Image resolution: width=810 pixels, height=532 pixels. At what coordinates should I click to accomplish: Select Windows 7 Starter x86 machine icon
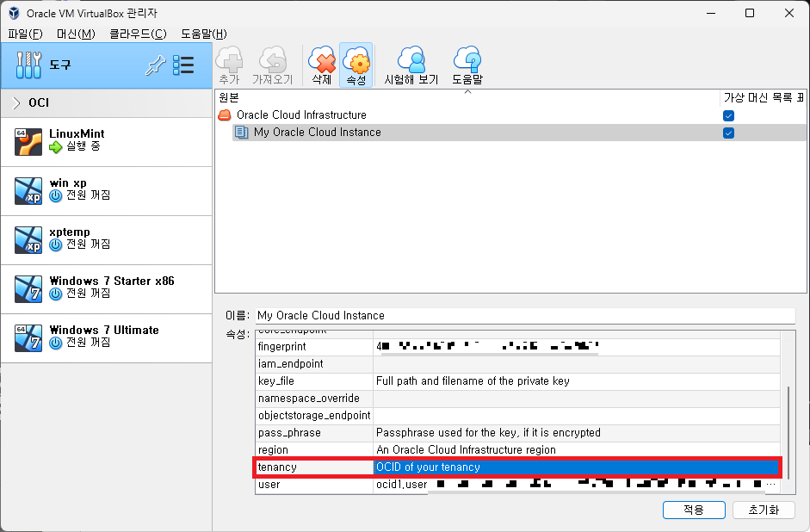pos(28,289)
